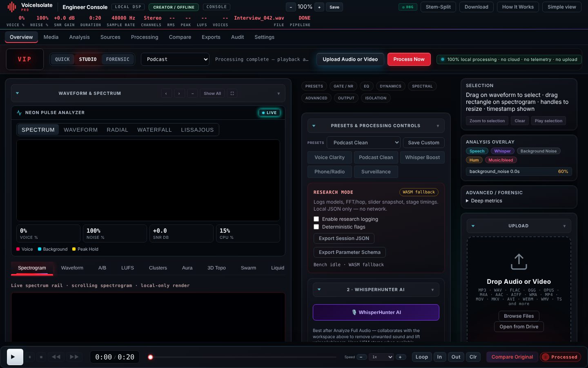Click the GATE / NR section chip
This screenshot has height=368, width=588.
click(x=343, y=86)
